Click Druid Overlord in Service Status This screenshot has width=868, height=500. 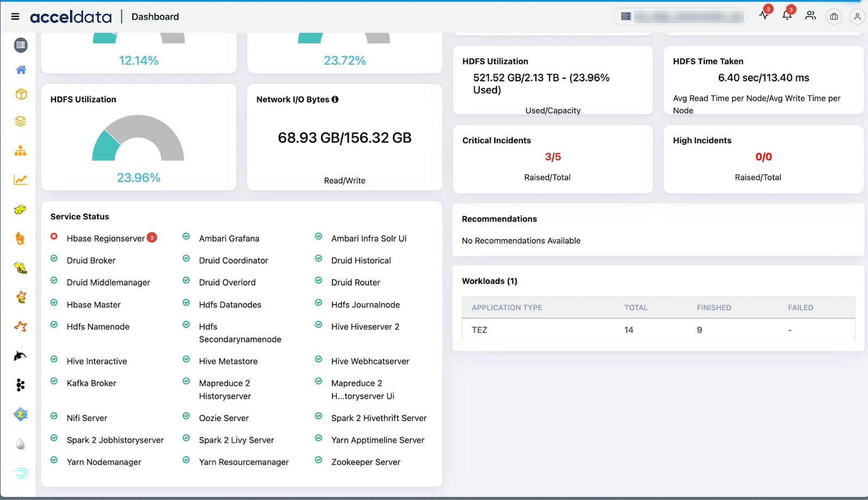pyautogui.click(x=227, y=283)
